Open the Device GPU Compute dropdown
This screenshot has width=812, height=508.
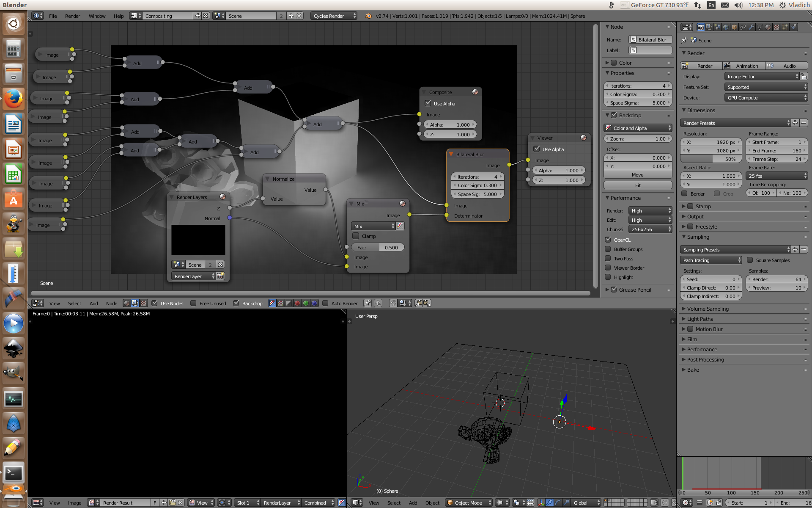766,97
